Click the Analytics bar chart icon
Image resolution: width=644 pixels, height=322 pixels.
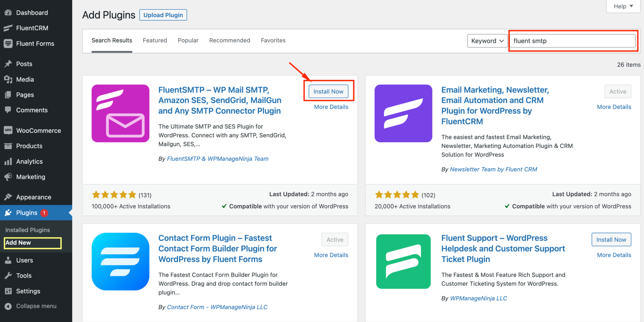click(8, 161)
